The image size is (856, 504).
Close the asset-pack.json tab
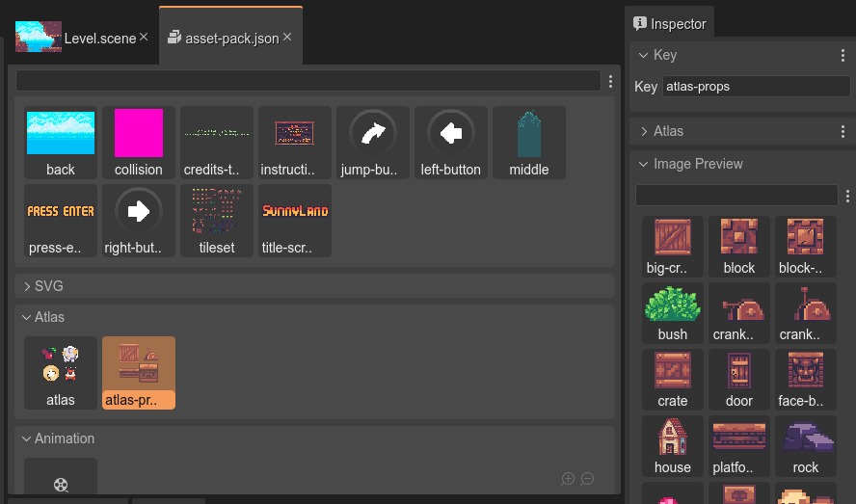coord(287,37)
